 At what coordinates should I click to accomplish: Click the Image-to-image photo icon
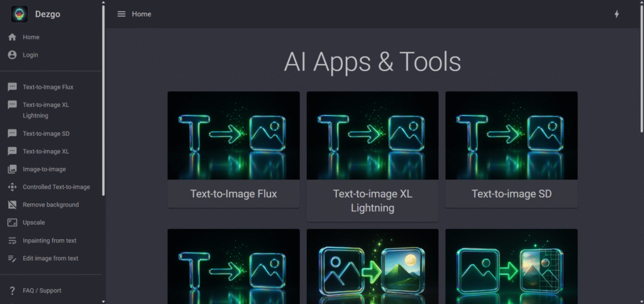13,169
